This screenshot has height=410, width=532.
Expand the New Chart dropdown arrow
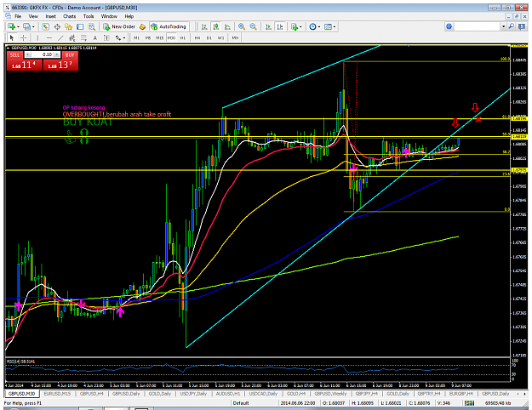coord(18,26)
